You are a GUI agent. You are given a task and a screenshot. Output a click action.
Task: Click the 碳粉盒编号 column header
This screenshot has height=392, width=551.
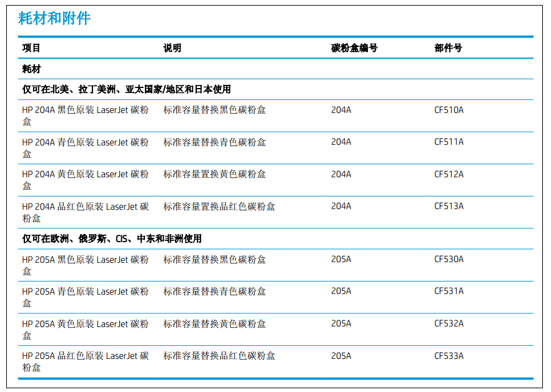(354, 48)
